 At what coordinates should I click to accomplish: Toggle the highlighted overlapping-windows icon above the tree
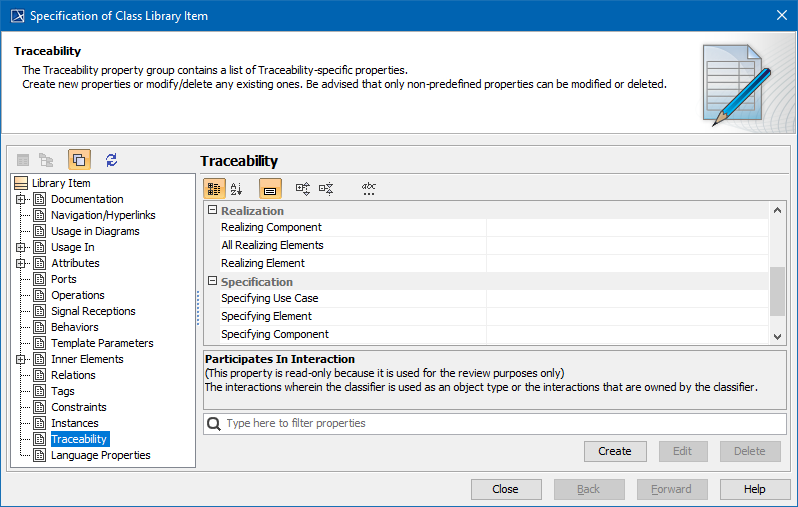point(79,160)
